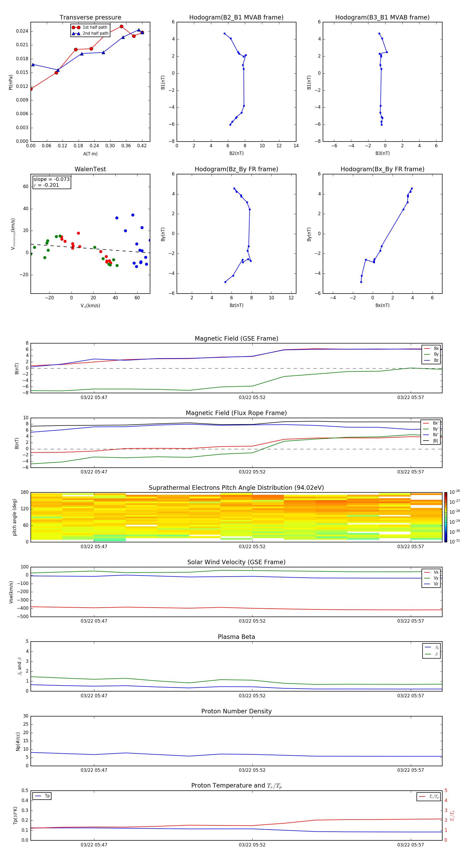Click the V_remaining(km/s) y-axis label
The width and height of the screenshot is (473, 868).
pos(13,234)
